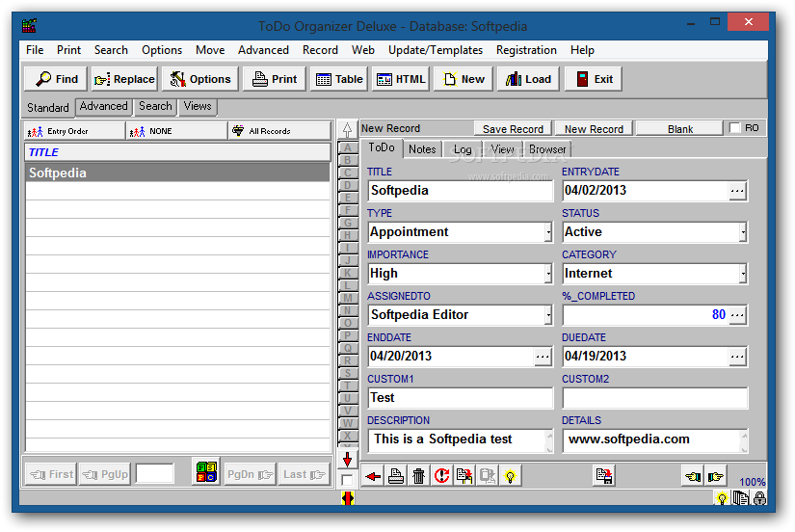The width and height of the screenshot is (795, 532).
Task: Expand the STATUS dropdown showing Active
Action: (743, 232)
